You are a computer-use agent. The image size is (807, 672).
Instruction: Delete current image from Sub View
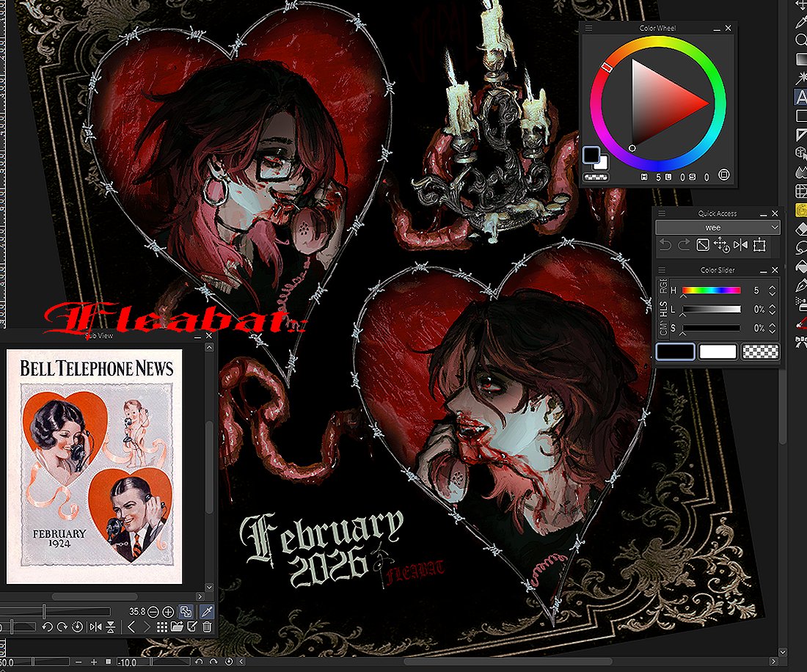(207, 627)
